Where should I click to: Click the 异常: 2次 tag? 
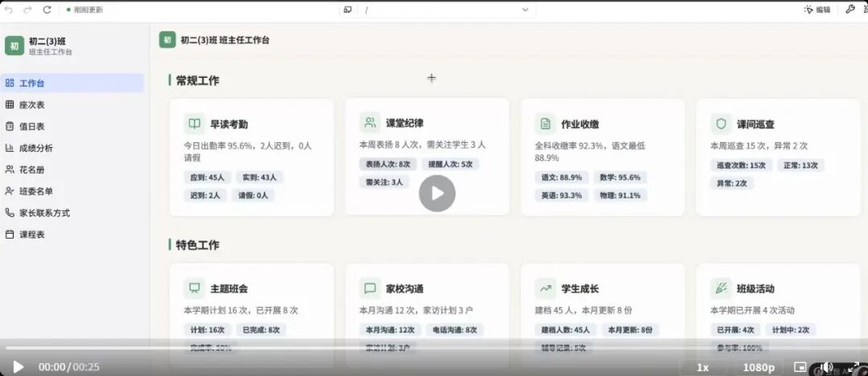tap(732, 183)
